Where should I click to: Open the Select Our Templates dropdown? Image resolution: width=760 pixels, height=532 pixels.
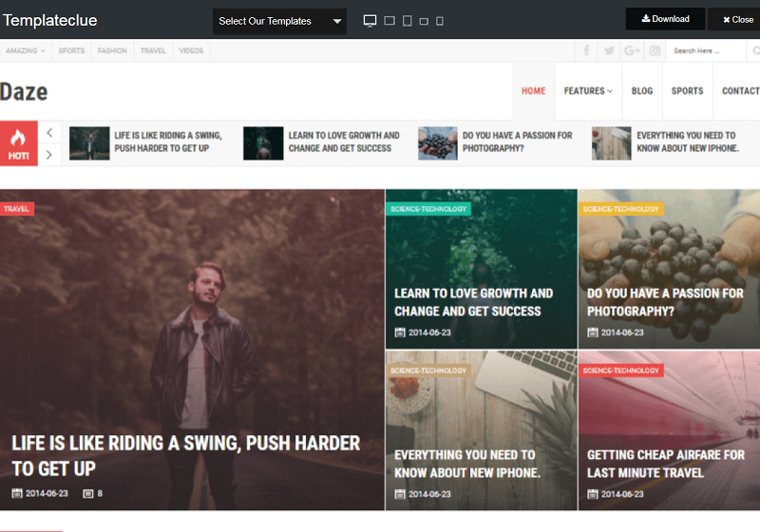click(279, 21)
